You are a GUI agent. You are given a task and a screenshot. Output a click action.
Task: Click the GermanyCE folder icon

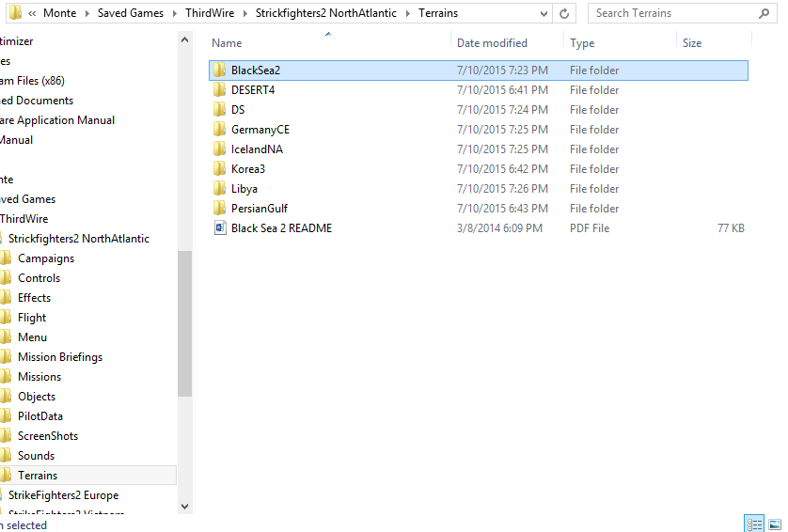point(220,130)
